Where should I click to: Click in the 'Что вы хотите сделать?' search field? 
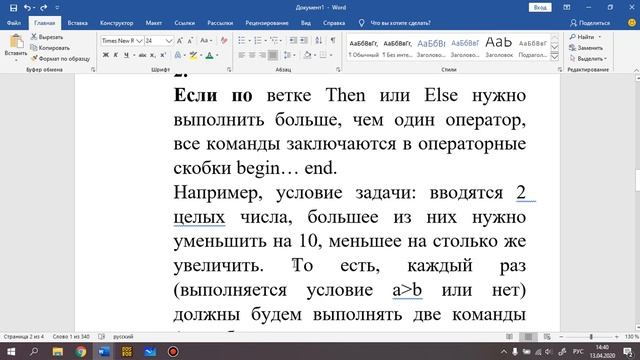pyautogui.click(x=400, y=23)
